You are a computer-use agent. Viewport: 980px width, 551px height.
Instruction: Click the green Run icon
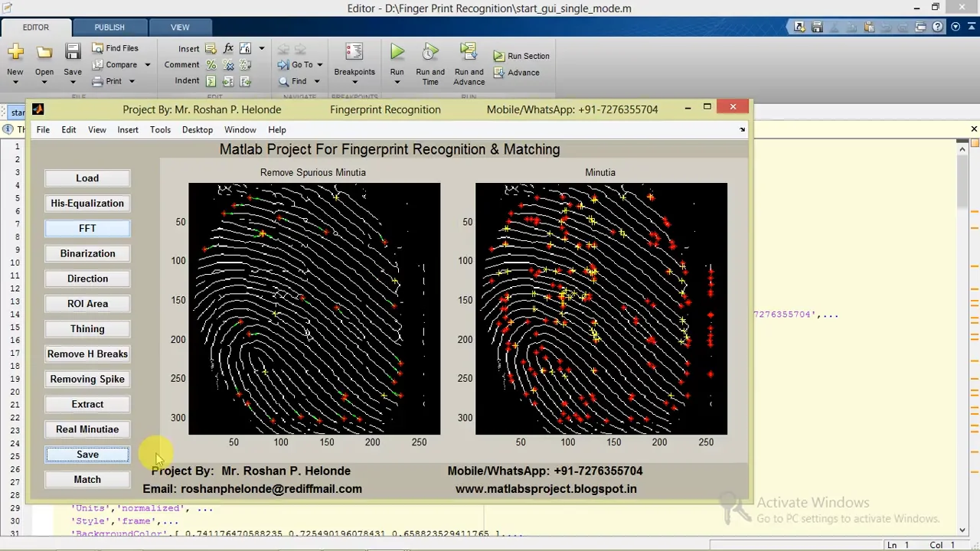397,53
